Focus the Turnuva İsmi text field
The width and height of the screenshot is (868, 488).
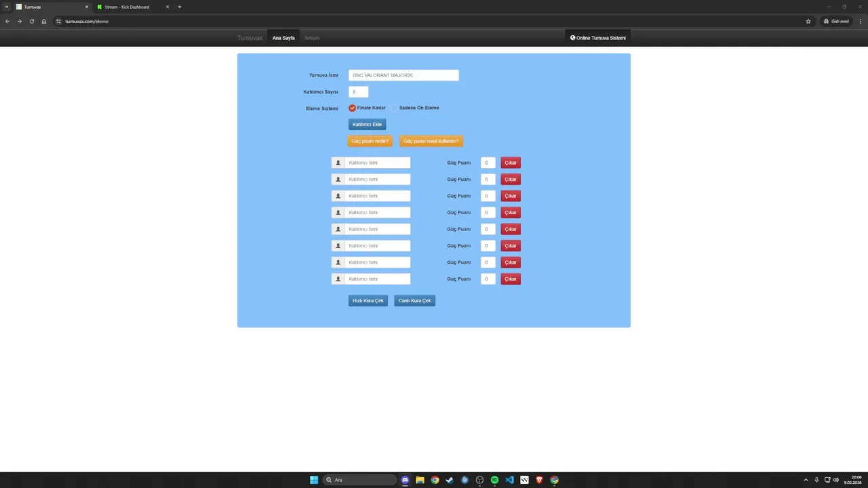(x=403, y=75)
